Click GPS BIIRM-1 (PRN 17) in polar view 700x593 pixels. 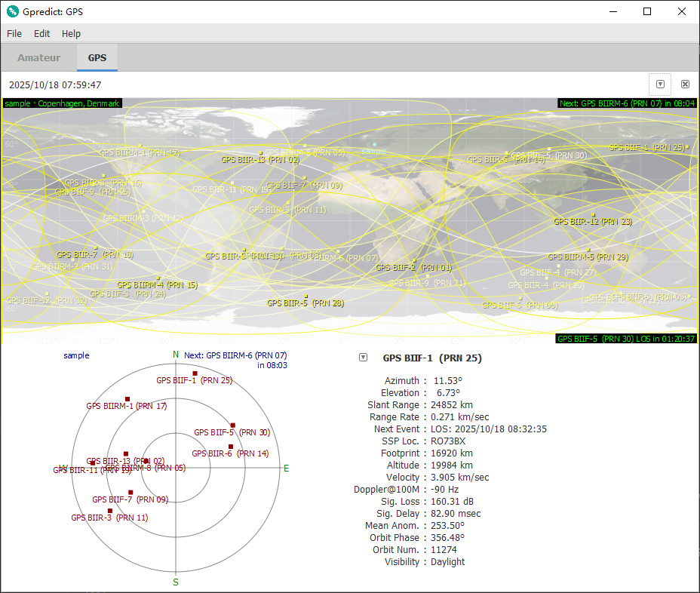tap(127, 399)
